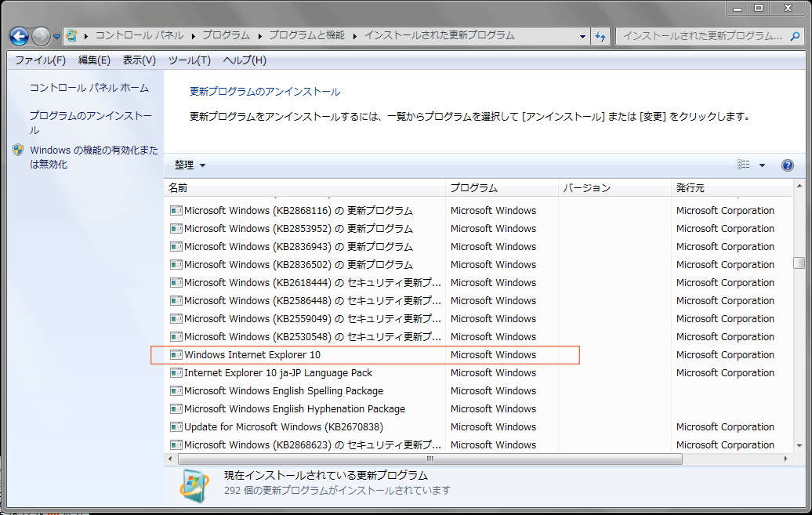The image size is (812, 515).
Task: Click horizontal scrollbar thumb of update list
Action: click(430, 459)
